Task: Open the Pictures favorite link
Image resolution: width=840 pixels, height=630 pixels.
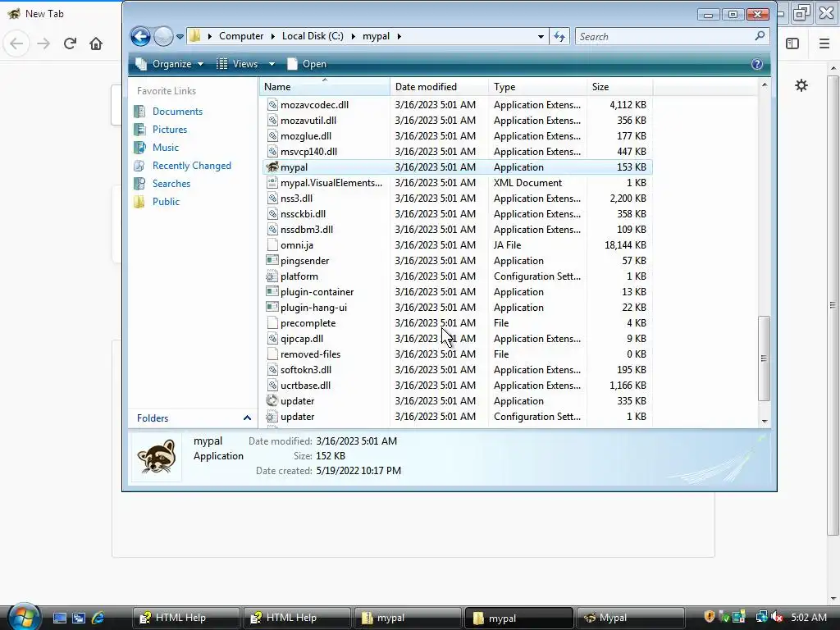Action: click(x=170, y=130)
